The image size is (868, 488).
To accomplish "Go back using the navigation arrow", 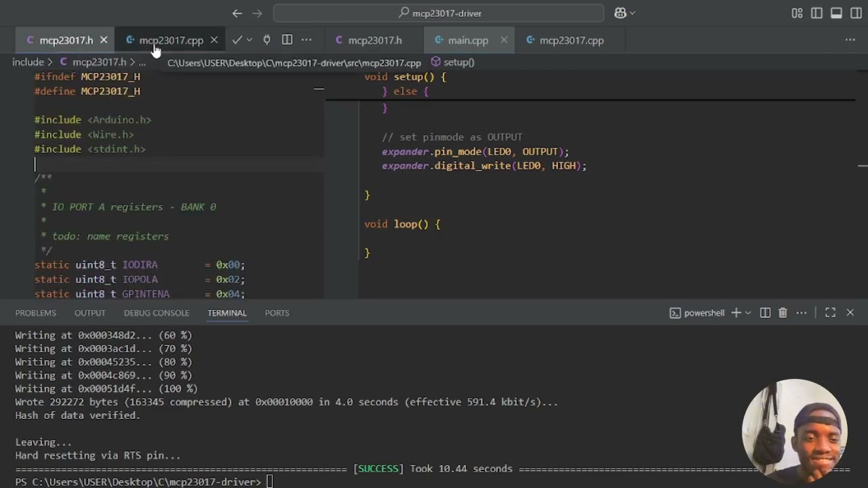I will pos(237,13).
